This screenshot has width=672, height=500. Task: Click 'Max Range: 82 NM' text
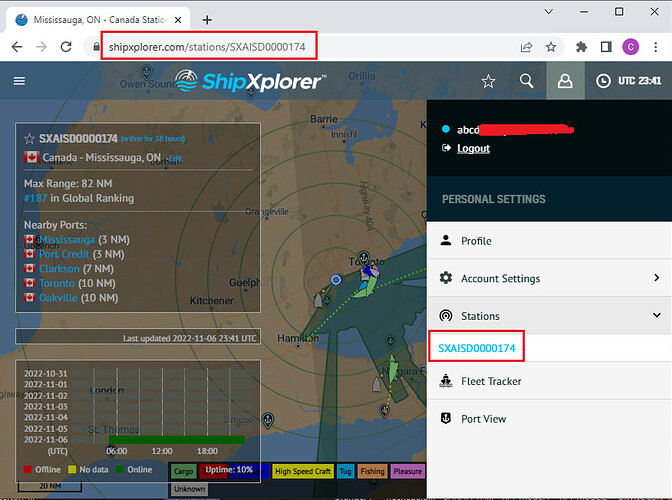tap(68, 183)
